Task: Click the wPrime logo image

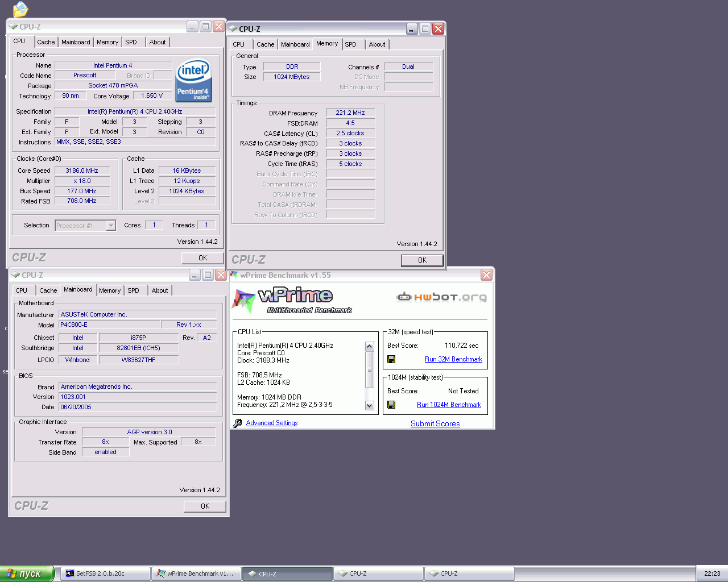Action: 292,301
